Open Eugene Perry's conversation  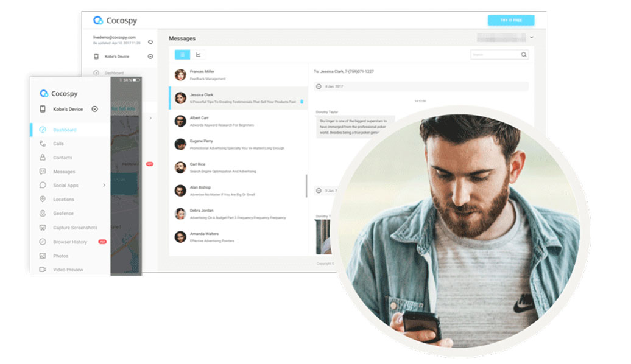[x=239, y=144]
